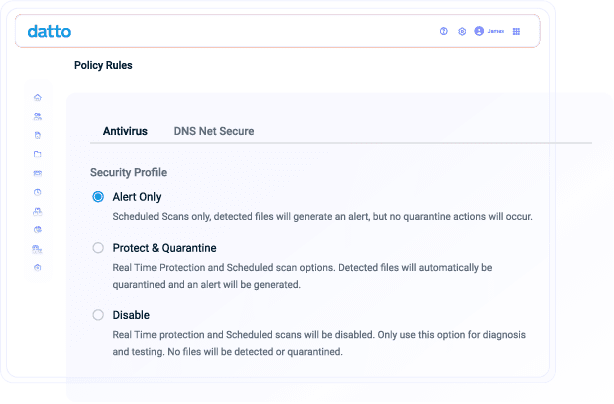Click the home icon in the sidebar
This screenshot has width=614, height=404.
tap(38, 97)
